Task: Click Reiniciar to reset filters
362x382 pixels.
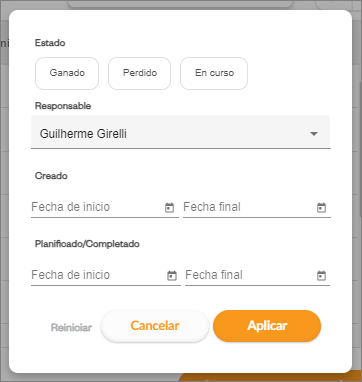Action: pyautogui.click(x=71, y=327)
